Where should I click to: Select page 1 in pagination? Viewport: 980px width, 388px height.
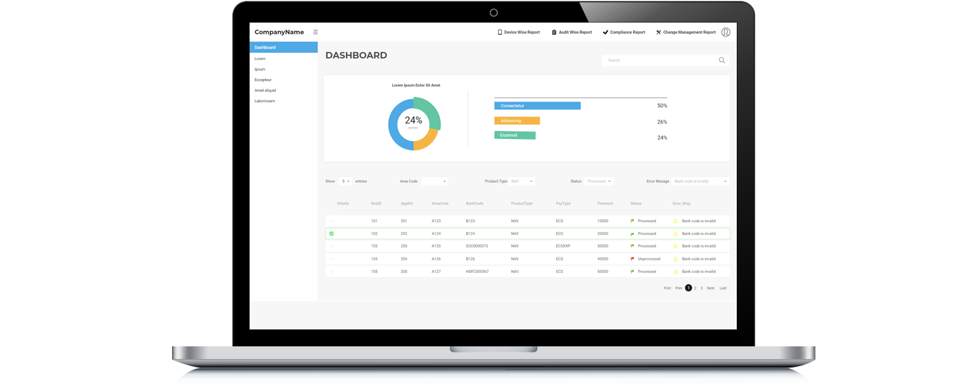(689, 288)
